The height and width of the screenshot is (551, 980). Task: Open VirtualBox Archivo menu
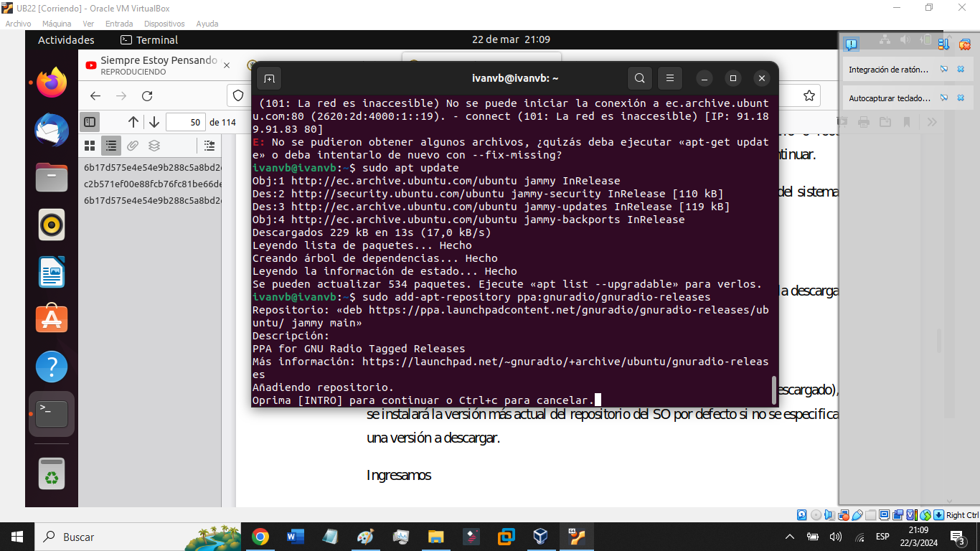pyautogui.click(x=18, y=24)
